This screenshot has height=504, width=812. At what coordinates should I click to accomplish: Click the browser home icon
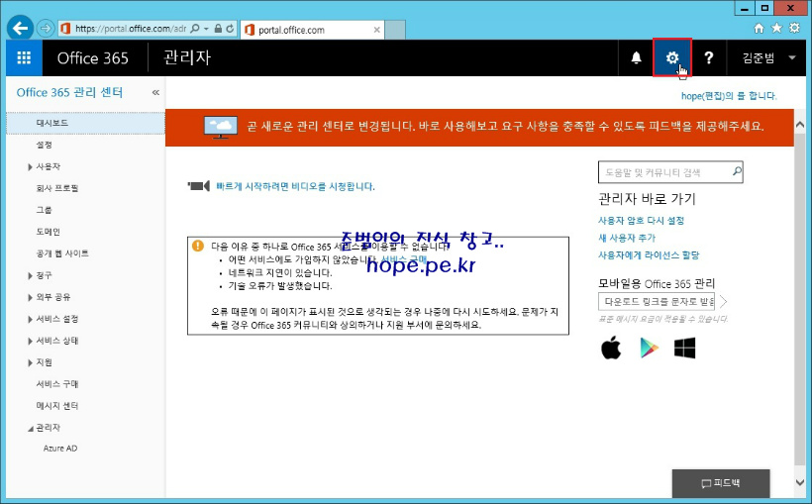click(x=759, y=28)
